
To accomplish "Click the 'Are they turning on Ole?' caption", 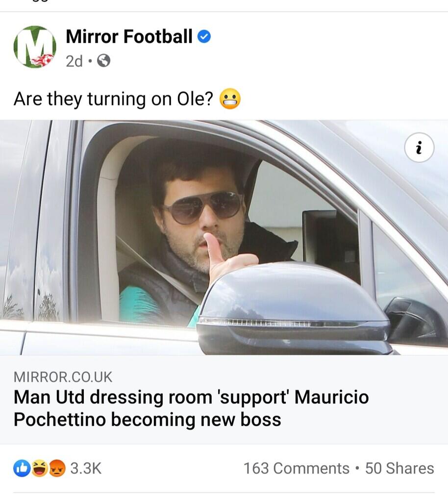I will point(113,100).
